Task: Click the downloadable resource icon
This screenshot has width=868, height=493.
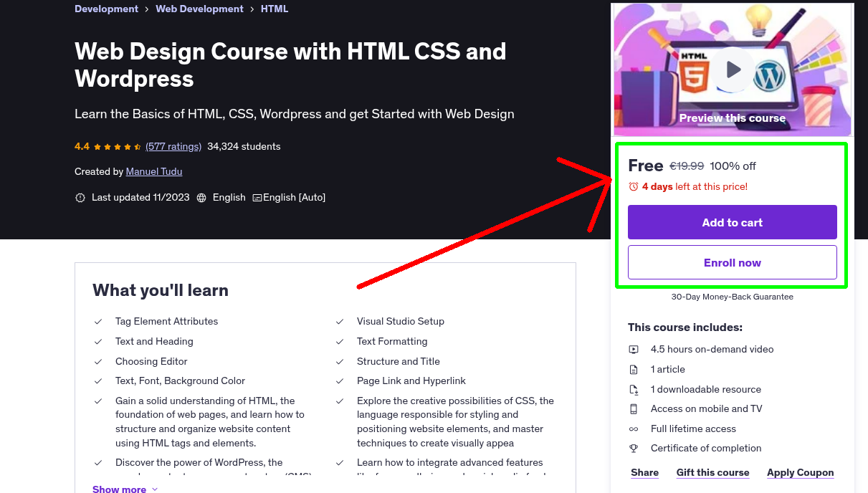Action: click(x=634, y=390)
